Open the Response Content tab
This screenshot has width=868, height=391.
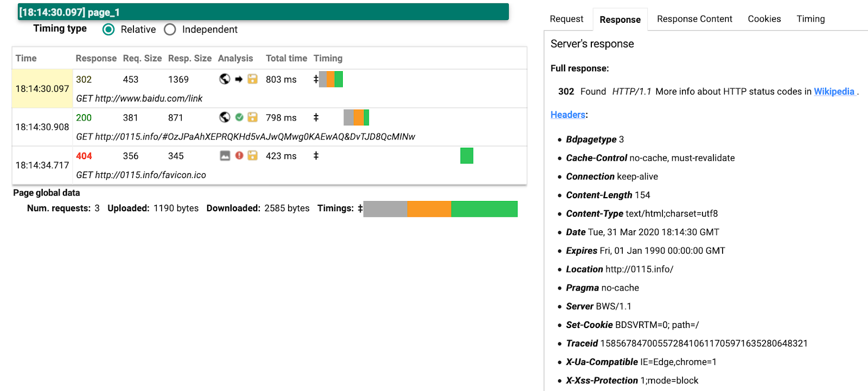click(694, 19)
